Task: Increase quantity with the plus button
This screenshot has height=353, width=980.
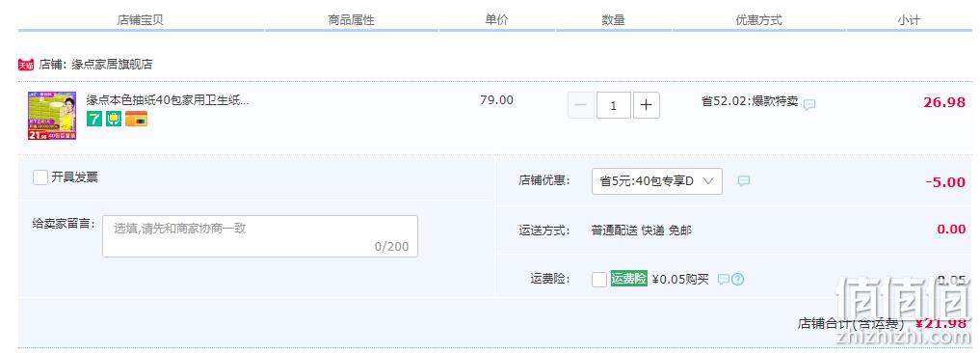Action: pyautogui.click(x=647, y=105)
